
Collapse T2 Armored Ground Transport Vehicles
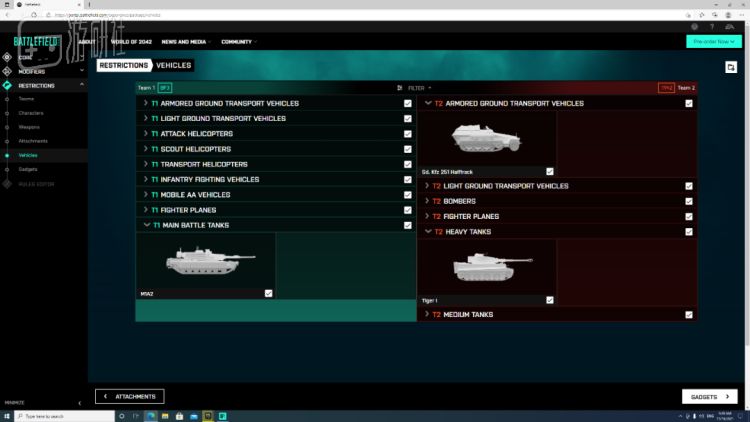[x=428, y=103]
